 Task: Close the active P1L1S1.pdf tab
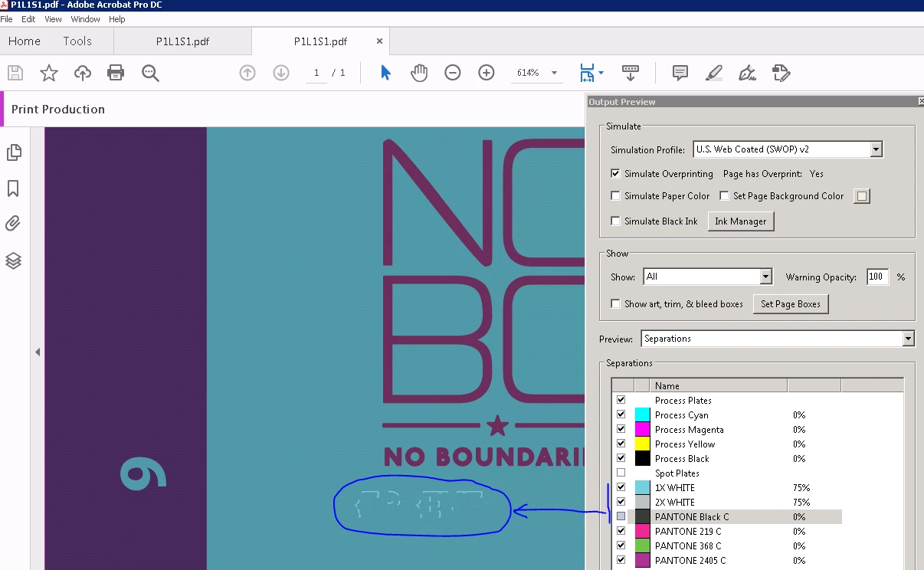(x=378, y=41)
